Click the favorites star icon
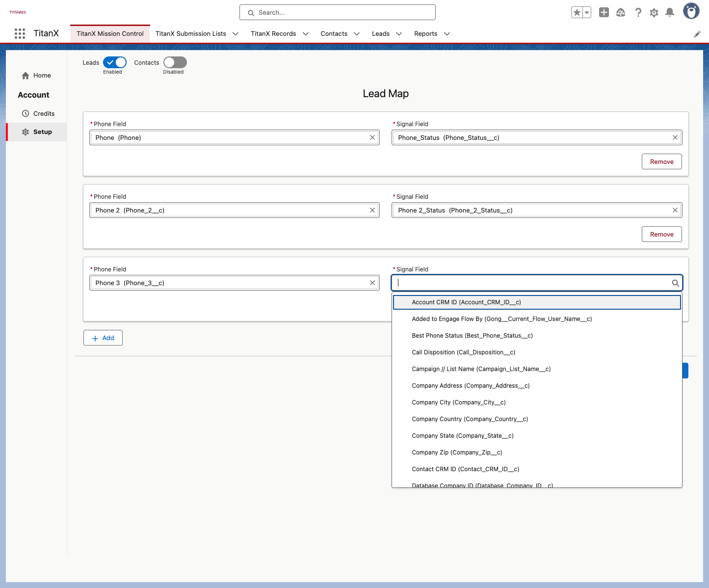This screenshot has width=709, height=588. pos(577,12)
